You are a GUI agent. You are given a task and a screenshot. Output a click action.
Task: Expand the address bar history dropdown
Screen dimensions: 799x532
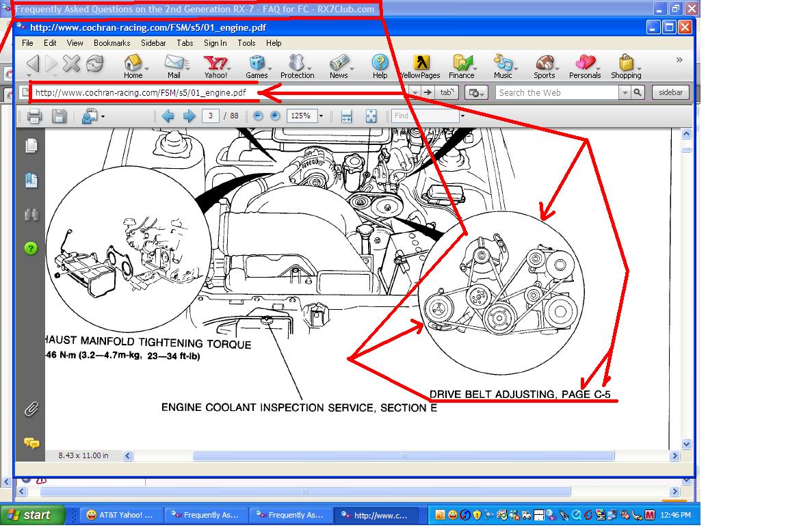pos(415,92)
